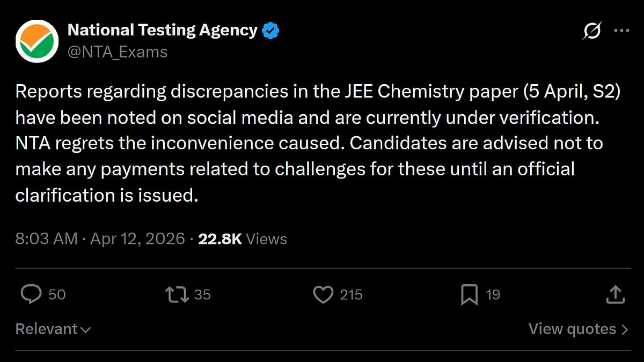Image resolution: width=644 pixels, height=362 pixels.
Task: Click the 215 likes count
Action: (351, 294)
